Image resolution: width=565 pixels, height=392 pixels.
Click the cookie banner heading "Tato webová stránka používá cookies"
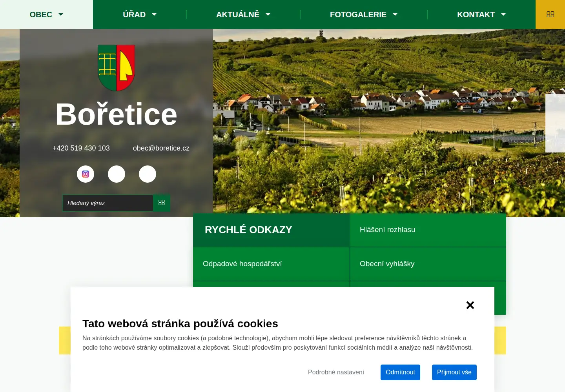[180, 324]
